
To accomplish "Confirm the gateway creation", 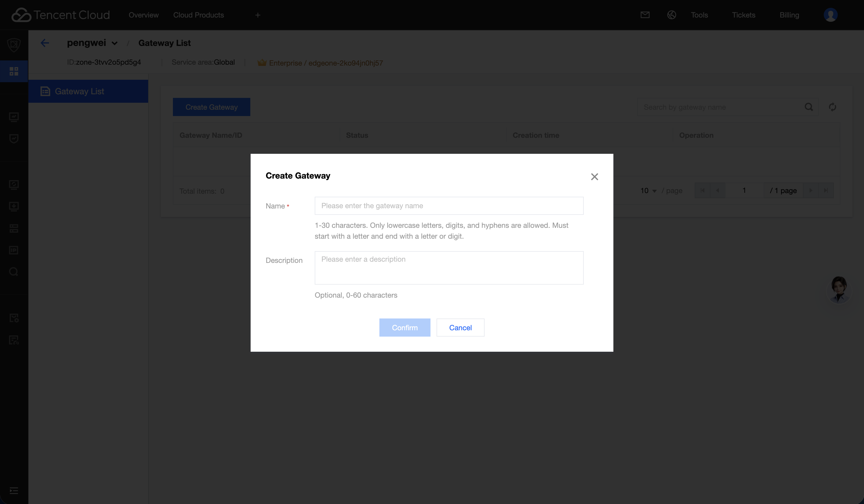I will pos(404,328).
